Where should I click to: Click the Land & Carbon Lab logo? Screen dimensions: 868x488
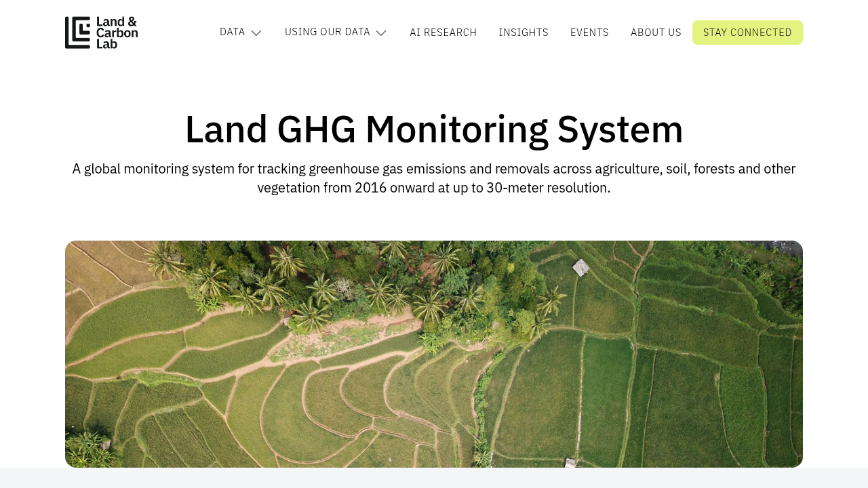click(102, 33)
